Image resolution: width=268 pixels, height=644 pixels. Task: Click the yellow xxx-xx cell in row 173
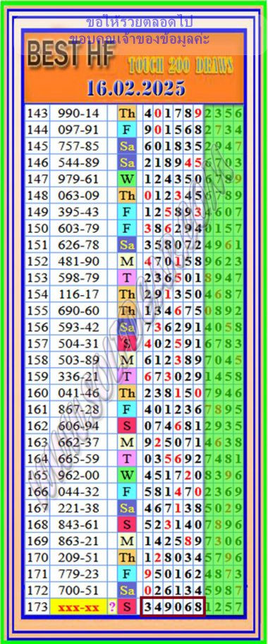[78, 607]
